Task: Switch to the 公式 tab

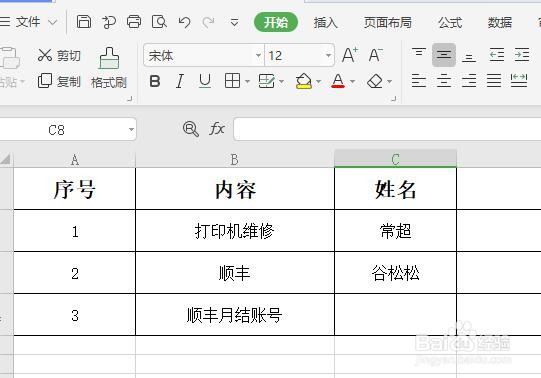Action: [x=450, y=23]
